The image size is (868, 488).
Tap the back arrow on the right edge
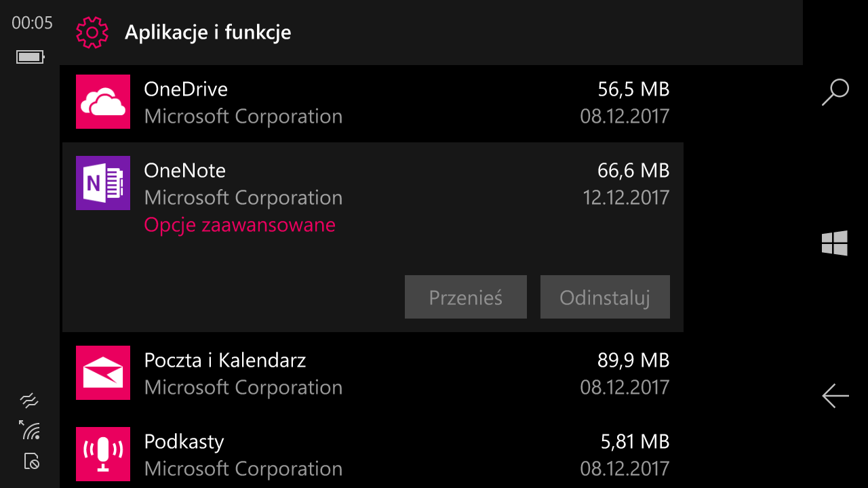(x=835, y=396)
